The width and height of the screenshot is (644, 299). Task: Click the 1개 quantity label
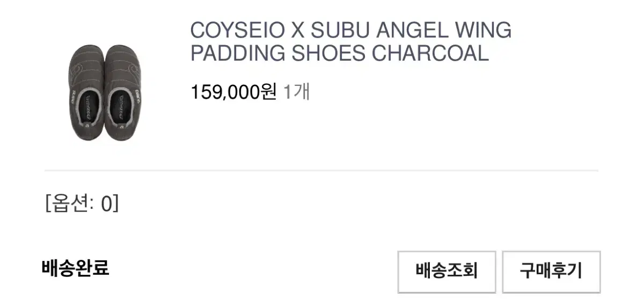pyautogui.click(x=296, y=92)
